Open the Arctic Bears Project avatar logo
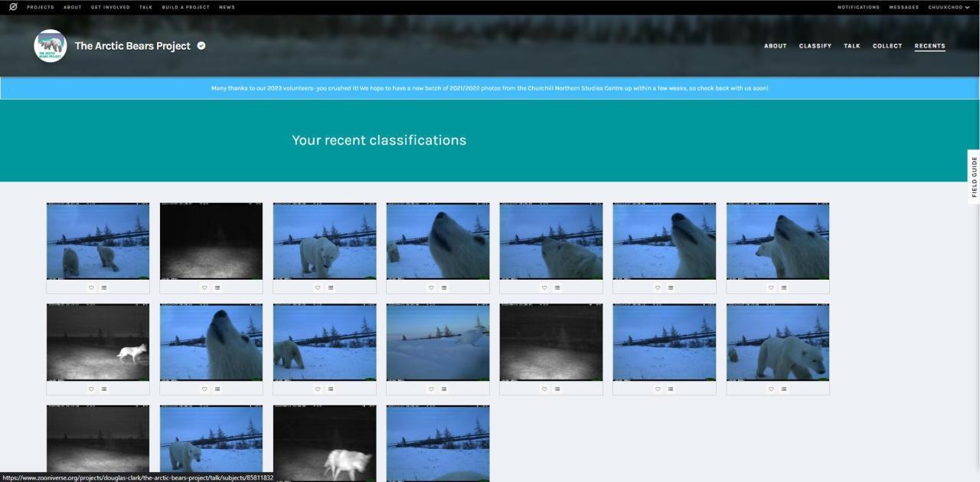This screenshot has width=980, height=482. pyautogui.click(x=51, y=46)
